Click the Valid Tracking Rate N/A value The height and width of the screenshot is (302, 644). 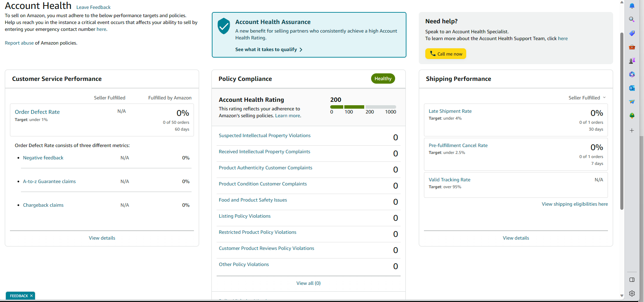pyautogui.click(x=599, y=180)
